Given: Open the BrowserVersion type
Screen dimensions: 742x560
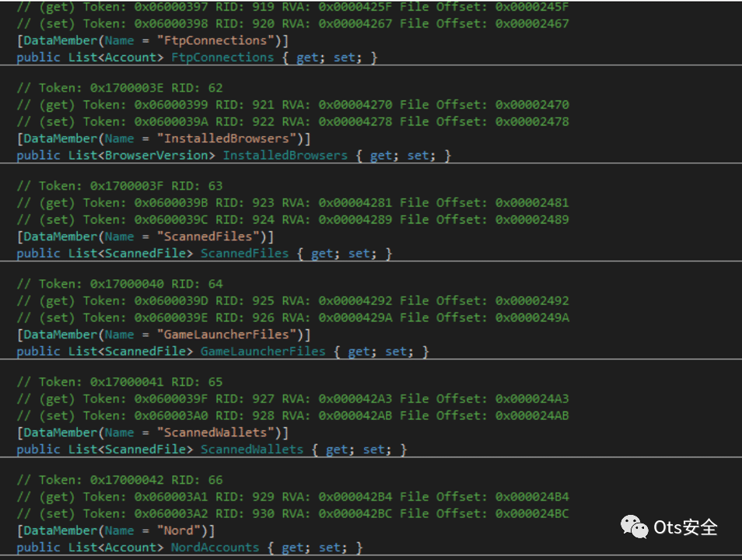Looking at the screenshot, I should click(x=156, y=156).
